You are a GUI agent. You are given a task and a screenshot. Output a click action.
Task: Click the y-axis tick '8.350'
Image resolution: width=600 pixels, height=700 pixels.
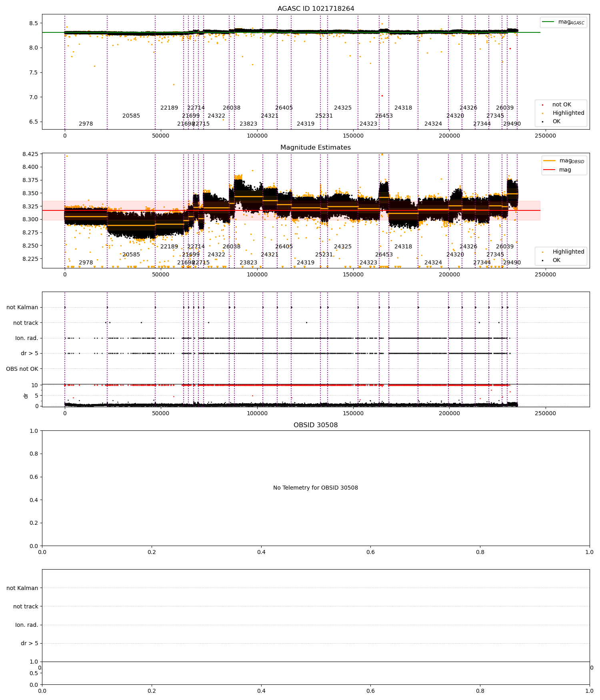click(x=30, y=194)
